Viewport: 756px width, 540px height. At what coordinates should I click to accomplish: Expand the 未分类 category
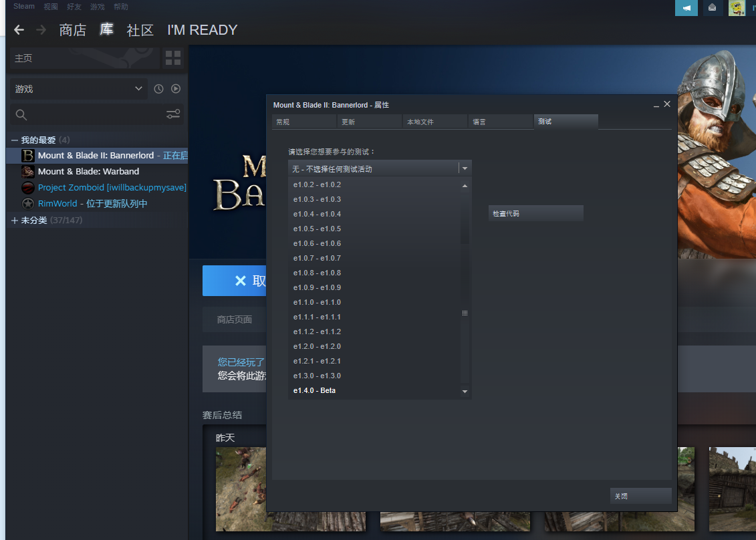[15, 221]
